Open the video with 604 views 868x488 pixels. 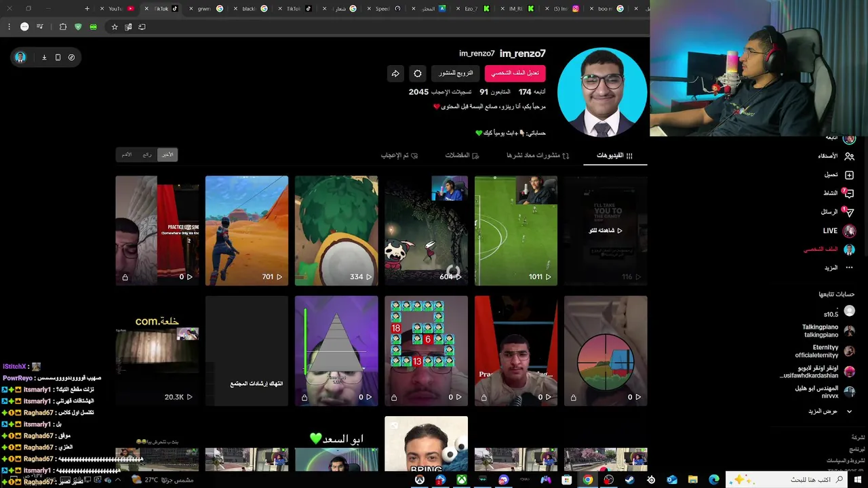(x=426, y=230)
